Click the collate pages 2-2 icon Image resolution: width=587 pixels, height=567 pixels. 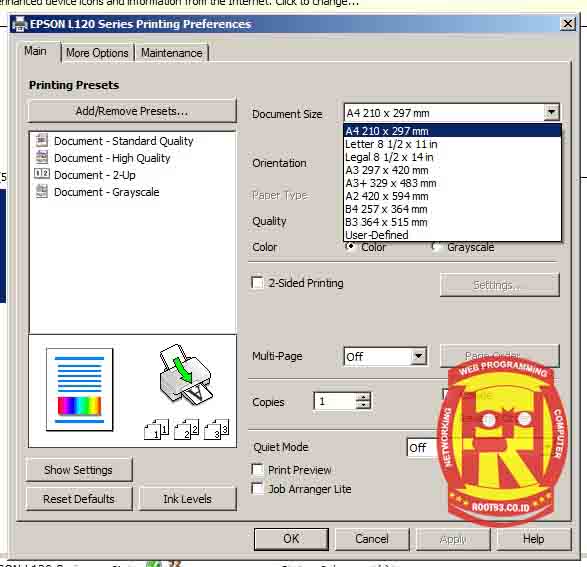point(187,429)
